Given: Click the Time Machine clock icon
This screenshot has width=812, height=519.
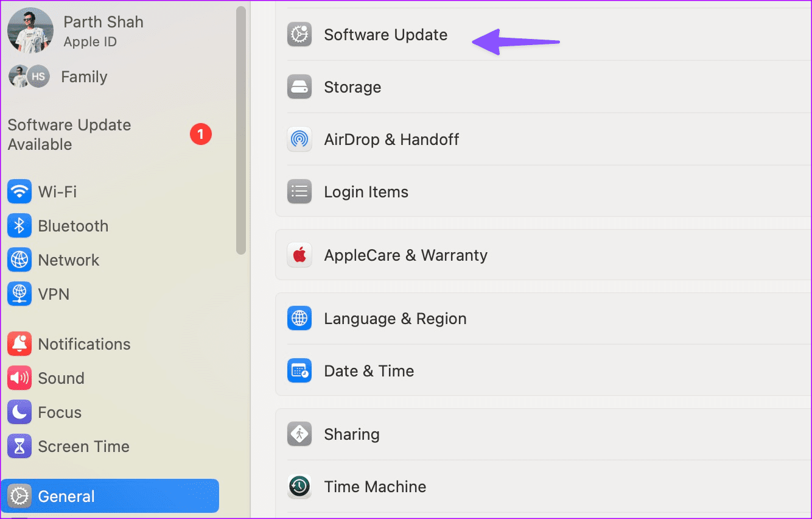Looking at the screenshot, I should click(299, 486).
